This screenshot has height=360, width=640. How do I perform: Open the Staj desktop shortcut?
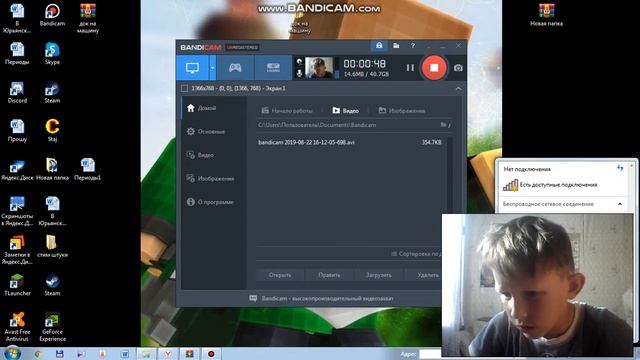point(52,131)
